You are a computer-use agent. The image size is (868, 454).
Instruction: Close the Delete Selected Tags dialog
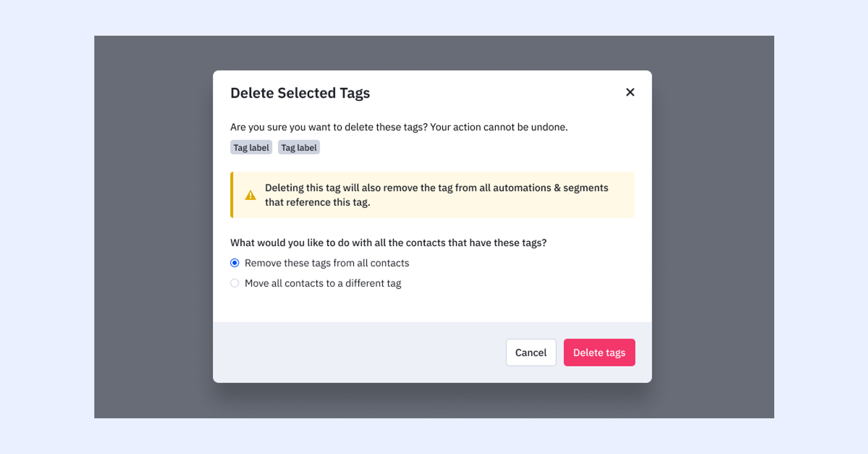(x=630, y=92)
